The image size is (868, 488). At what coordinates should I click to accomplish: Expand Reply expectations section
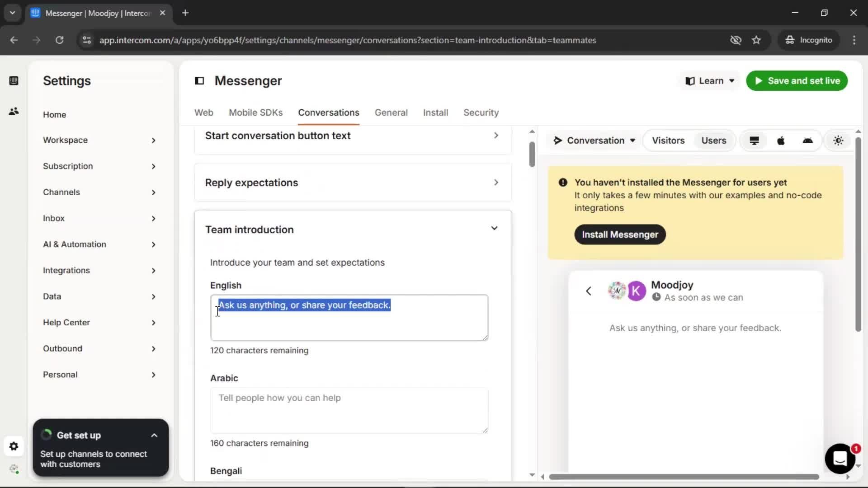click(353, 183)
